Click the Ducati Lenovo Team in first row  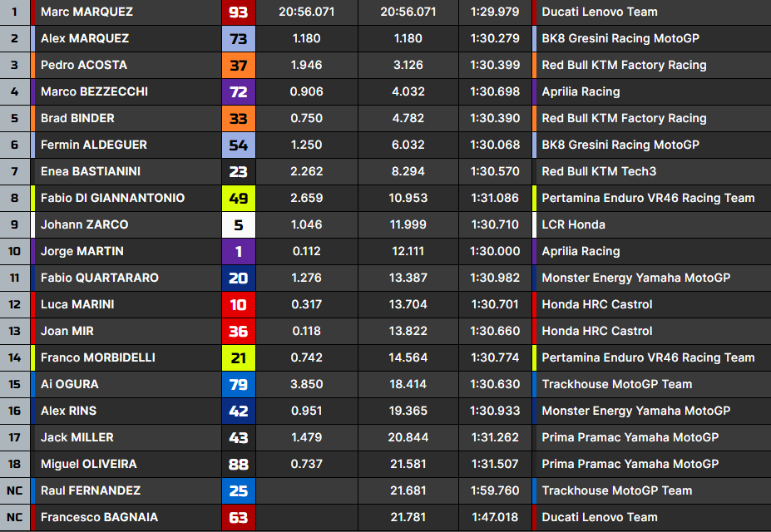(599, 12)
